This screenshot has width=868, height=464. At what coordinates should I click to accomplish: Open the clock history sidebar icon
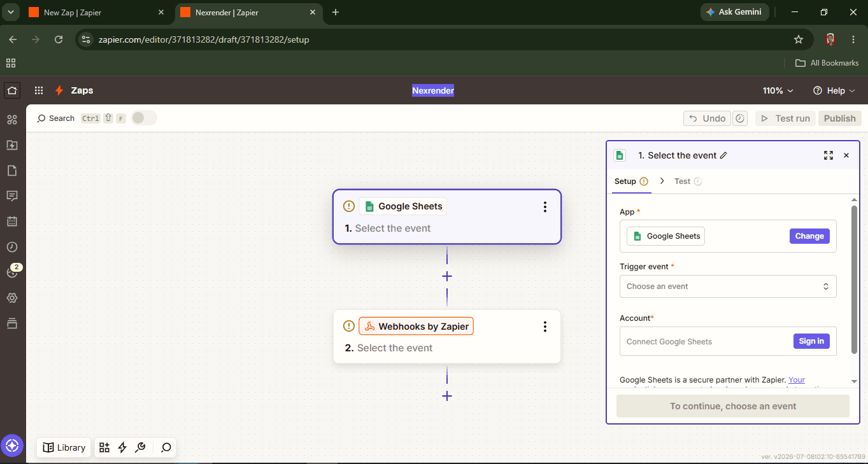point(11,247)
